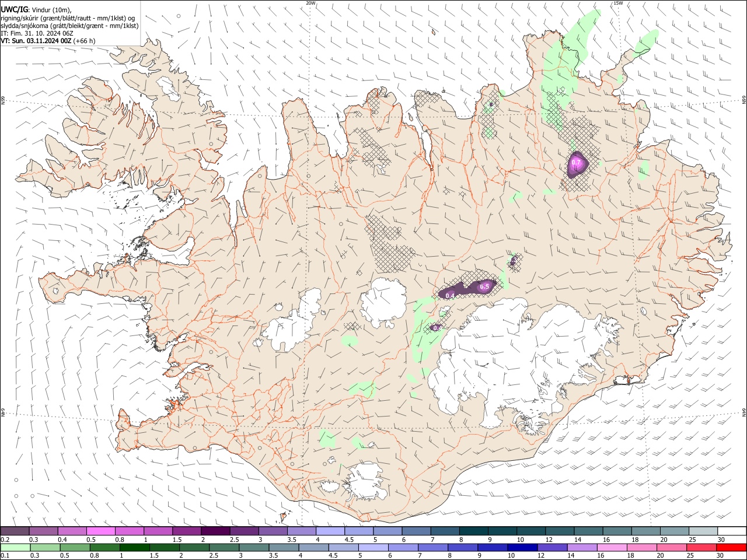This screenshot has width=747, height=560.
Task: Select the darkest purple swatch labeled 2
Action: pos(215,531)
